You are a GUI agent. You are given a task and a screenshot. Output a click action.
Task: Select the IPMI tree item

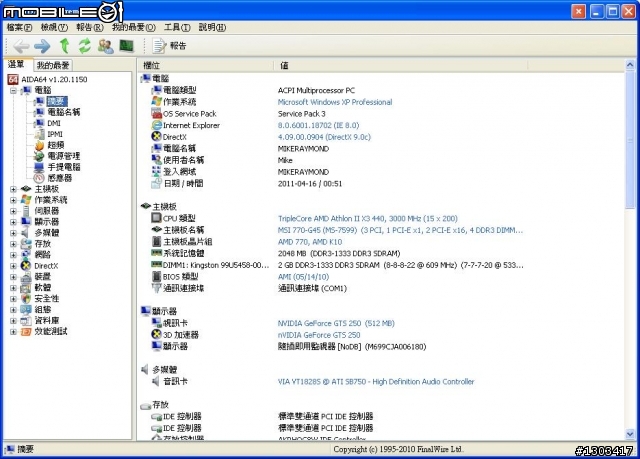tap(55, 134)
